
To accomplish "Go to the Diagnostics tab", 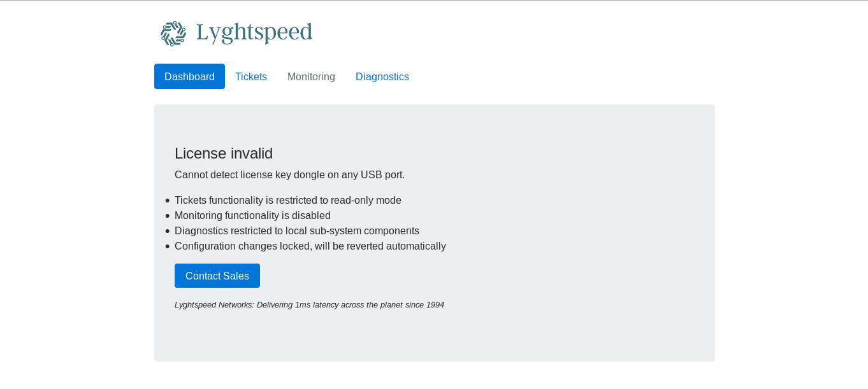I will point(382,76).
